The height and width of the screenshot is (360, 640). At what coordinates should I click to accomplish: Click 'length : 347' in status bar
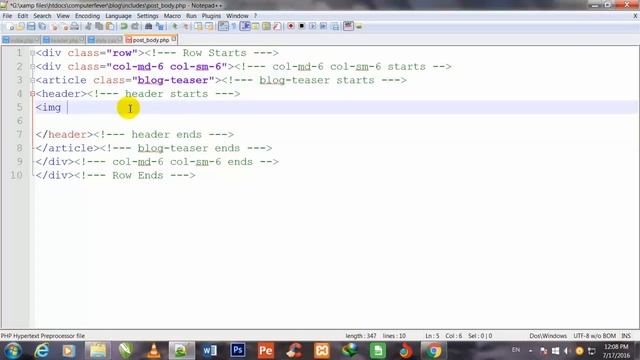pyautogui.click(x=361, y=336)
